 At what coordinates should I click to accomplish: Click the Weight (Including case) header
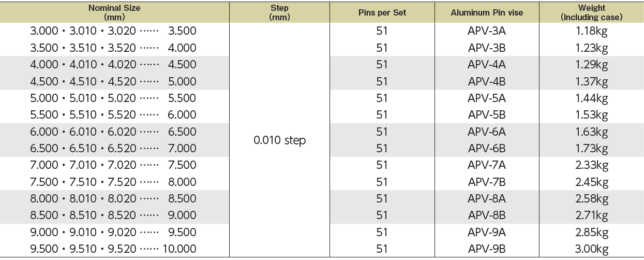coord(592,12)
